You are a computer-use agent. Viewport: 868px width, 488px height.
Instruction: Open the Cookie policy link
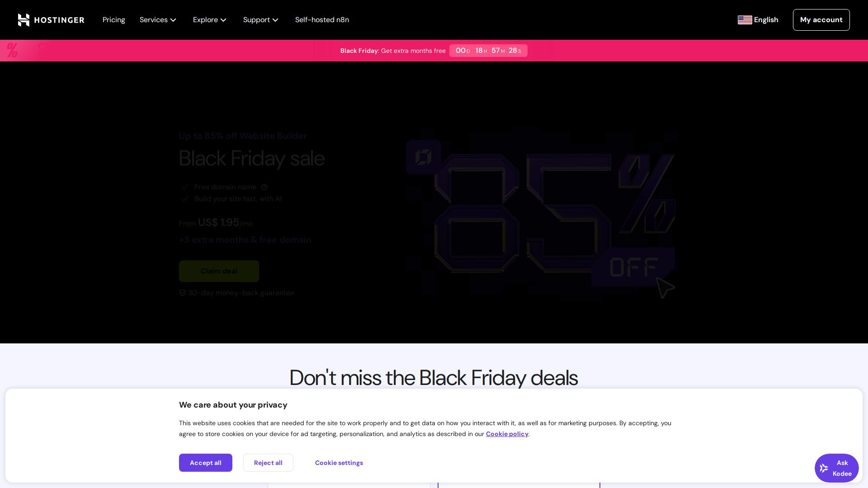507,434
